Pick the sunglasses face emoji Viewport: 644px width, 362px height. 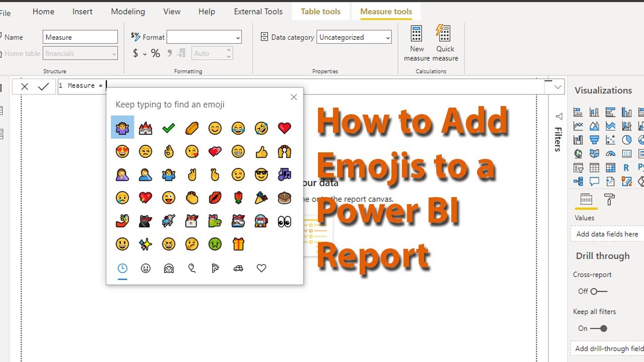click(x=261, y=174)
